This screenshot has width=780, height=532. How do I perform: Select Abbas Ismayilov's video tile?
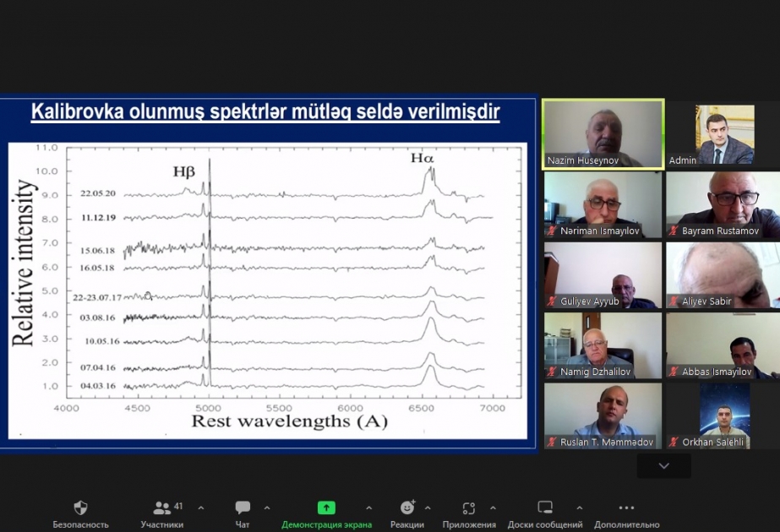point(723,345)
